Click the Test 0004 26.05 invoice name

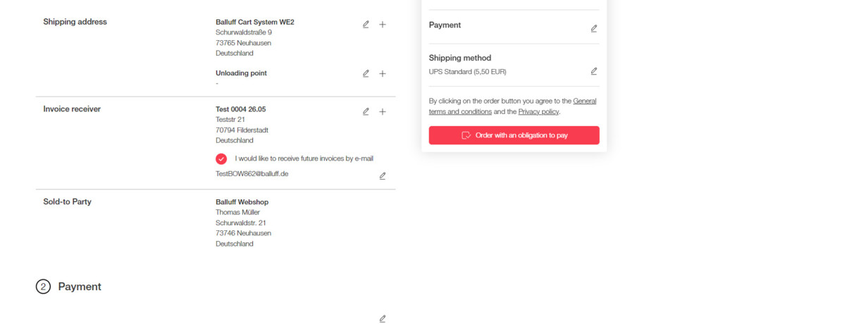240,109
